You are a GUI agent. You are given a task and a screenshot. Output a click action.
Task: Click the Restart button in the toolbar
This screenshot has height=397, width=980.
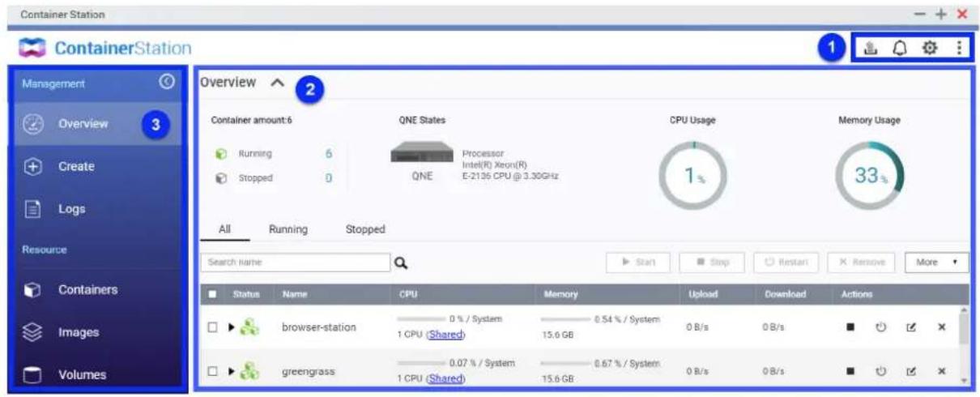point(786,263)
